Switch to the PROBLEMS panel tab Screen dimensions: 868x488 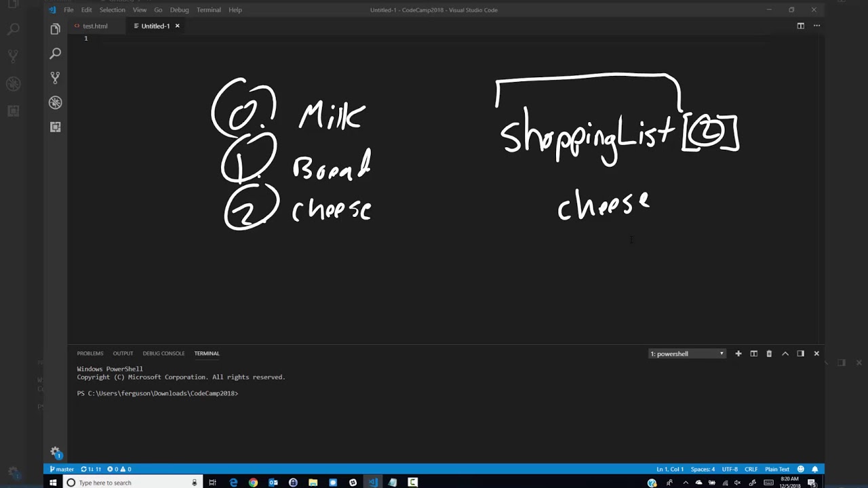pyautogui.click(x=90, y=353)
